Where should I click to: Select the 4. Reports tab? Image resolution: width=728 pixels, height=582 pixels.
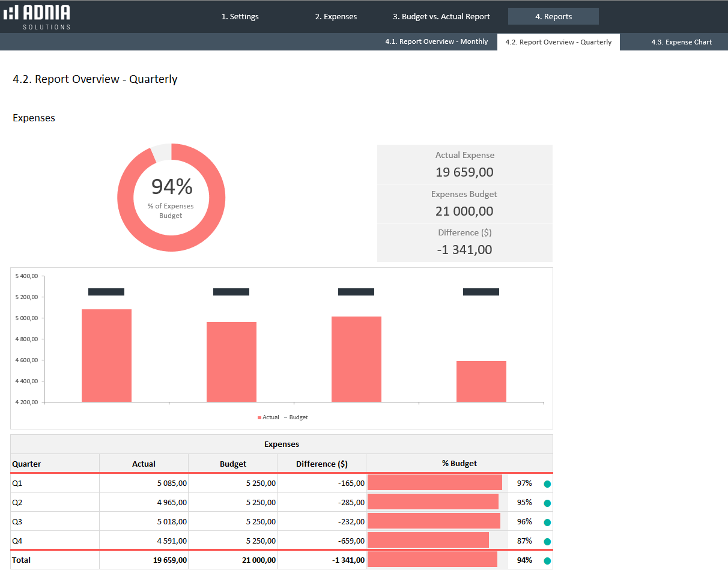pos(553,17)
